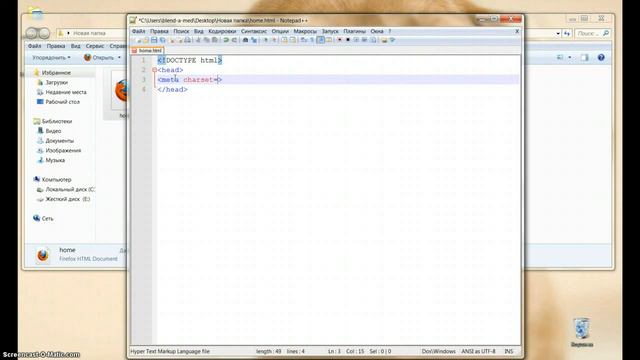
Task: Paste clipboard using the Paste toolbar icon
Action: pos(214,40)
